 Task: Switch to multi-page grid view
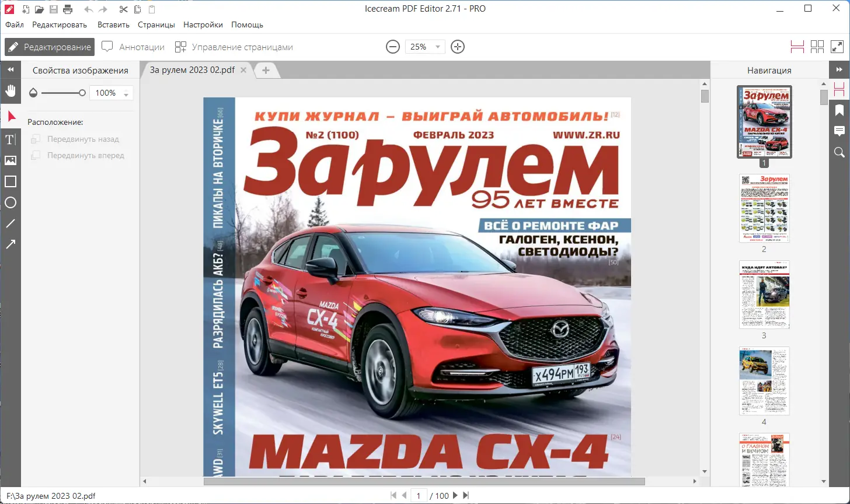click(817, 47)
